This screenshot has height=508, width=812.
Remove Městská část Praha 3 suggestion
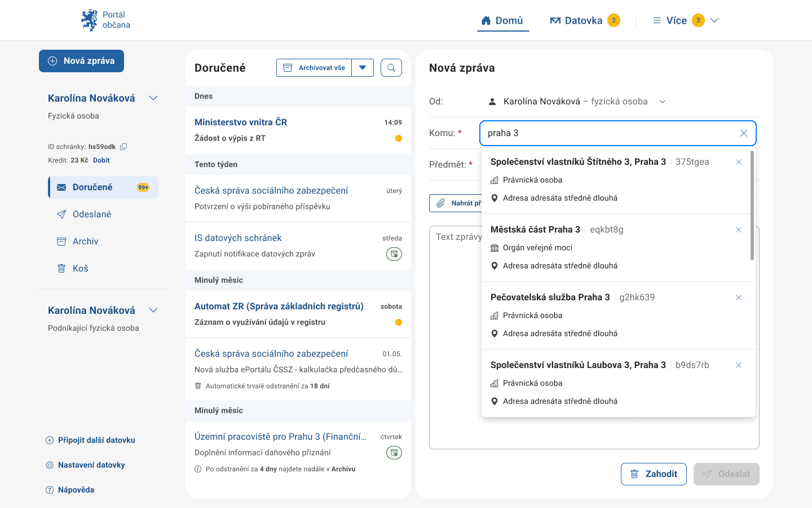(x=738, y=230)
